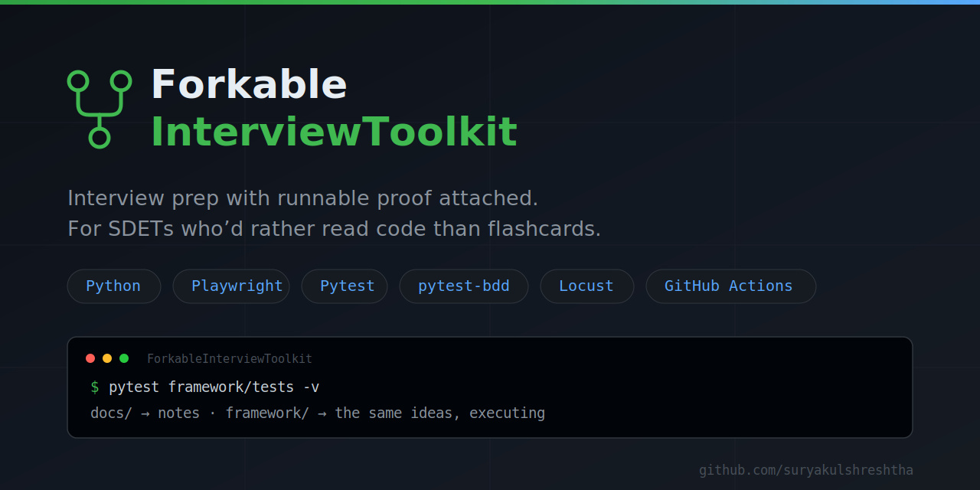Click the white 'Forkable' title word
This screenshot has height=490, width=980.
click(x=249, y=84)
